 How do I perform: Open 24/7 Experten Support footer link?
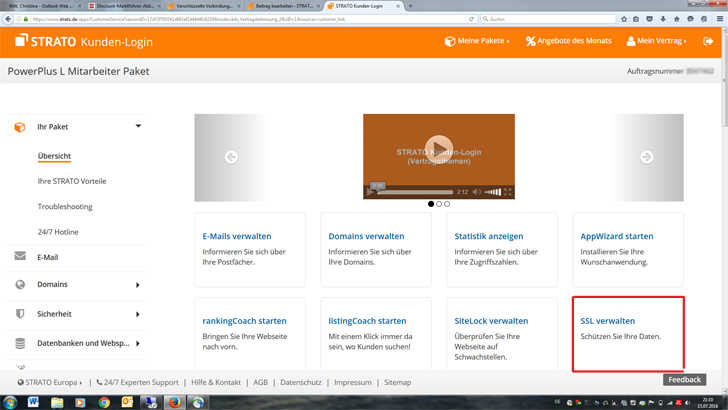(137, 383)
